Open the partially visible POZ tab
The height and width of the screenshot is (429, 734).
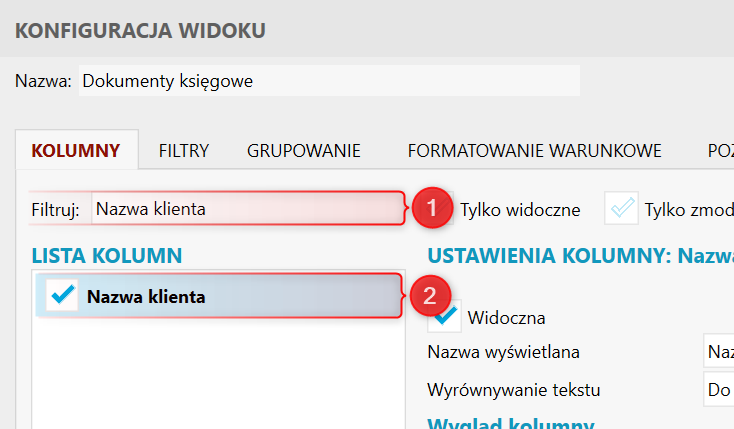[718, 152]
